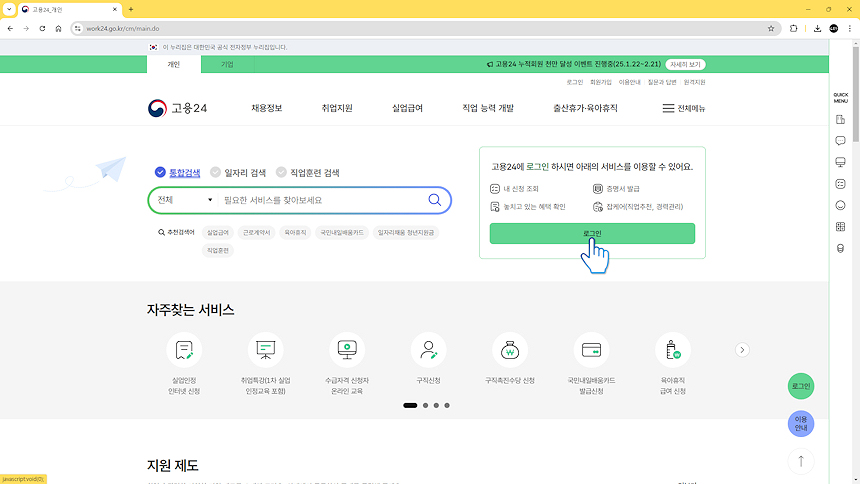Click the 직업훈련 recommended keyword
Viewport: 860px width, 484px height.
[218, 250]
